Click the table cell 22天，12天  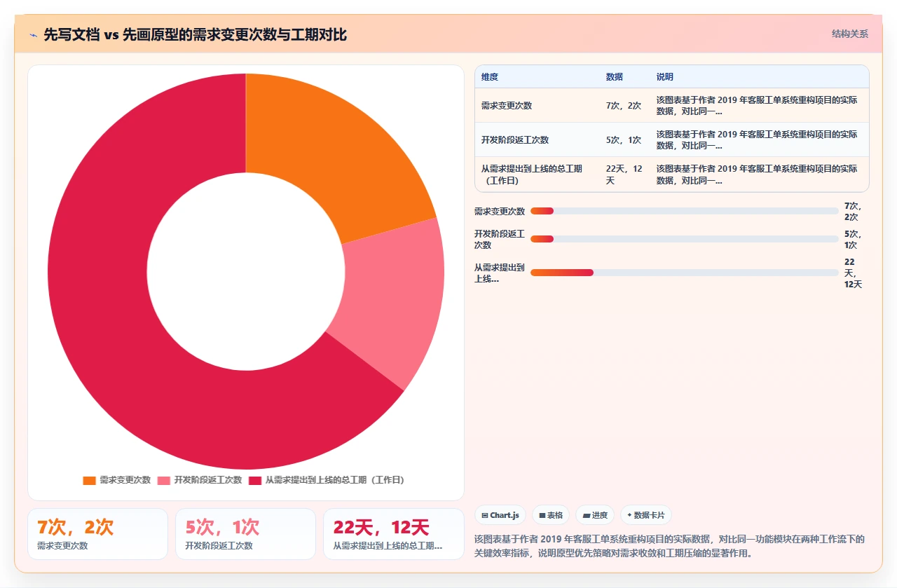625,175
